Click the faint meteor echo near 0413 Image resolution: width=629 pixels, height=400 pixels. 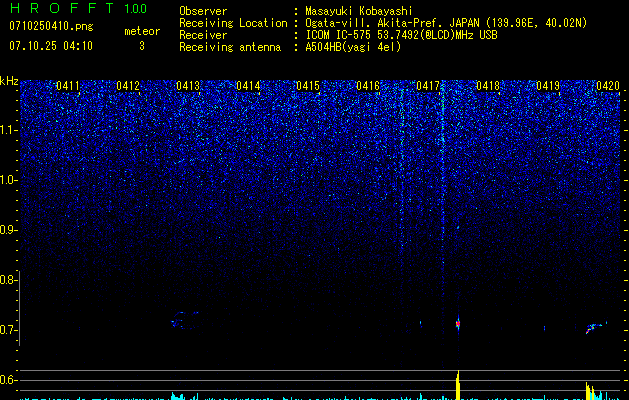(185, 320)
